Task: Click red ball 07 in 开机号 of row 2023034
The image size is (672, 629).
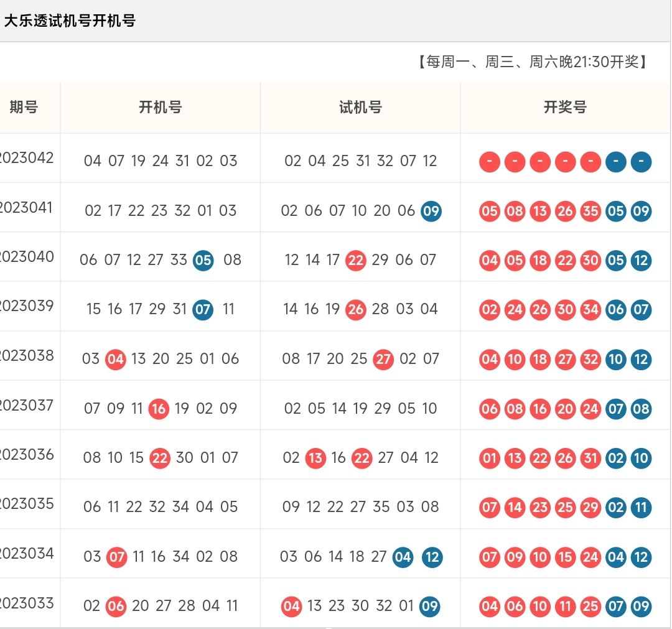Action: 116,557
